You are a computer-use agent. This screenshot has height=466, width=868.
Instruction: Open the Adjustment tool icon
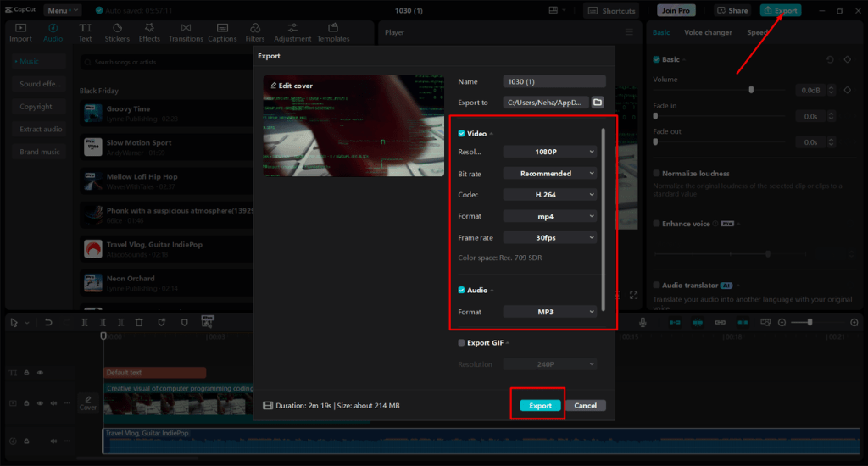point(292,29)
